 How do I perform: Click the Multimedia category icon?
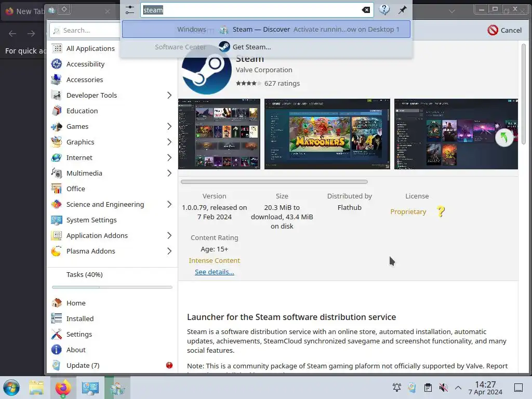click(56, 173)
